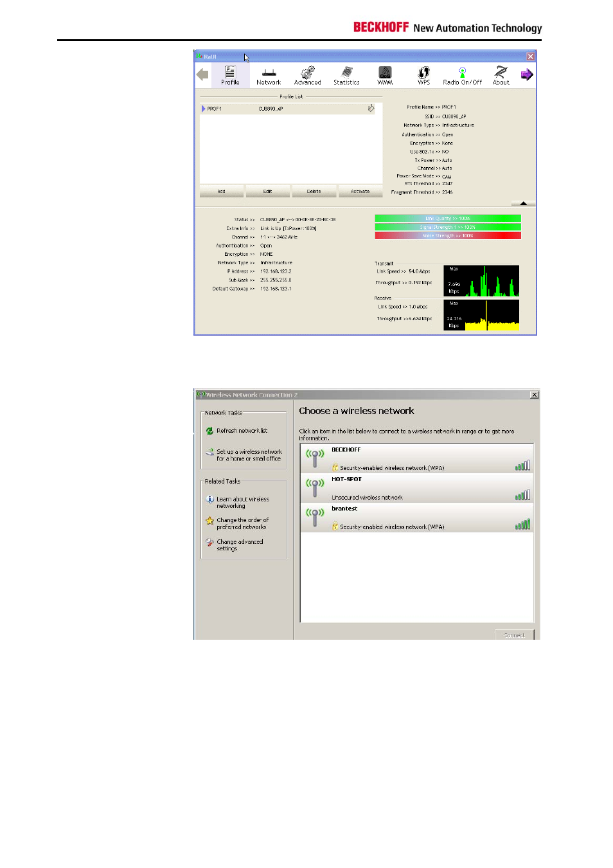Screen dimensions: 613x868
Task: Open the Statistics tab
Action: click(346, 75)
